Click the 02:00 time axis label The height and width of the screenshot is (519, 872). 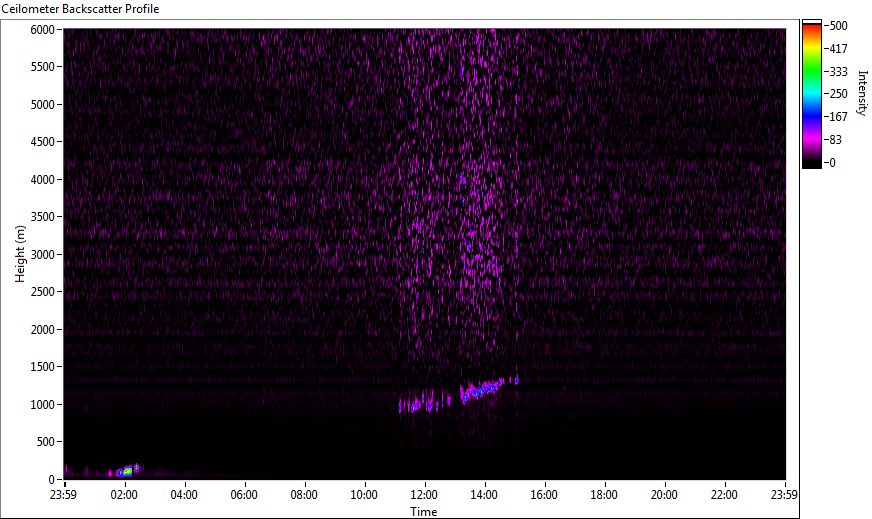(x=124, y=495)
